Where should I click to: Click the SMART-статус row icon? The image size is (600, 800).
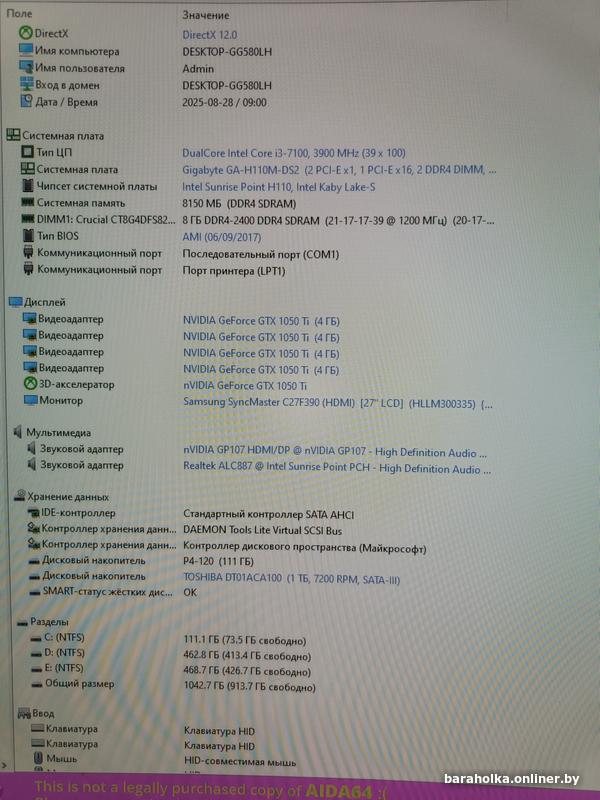35,592
